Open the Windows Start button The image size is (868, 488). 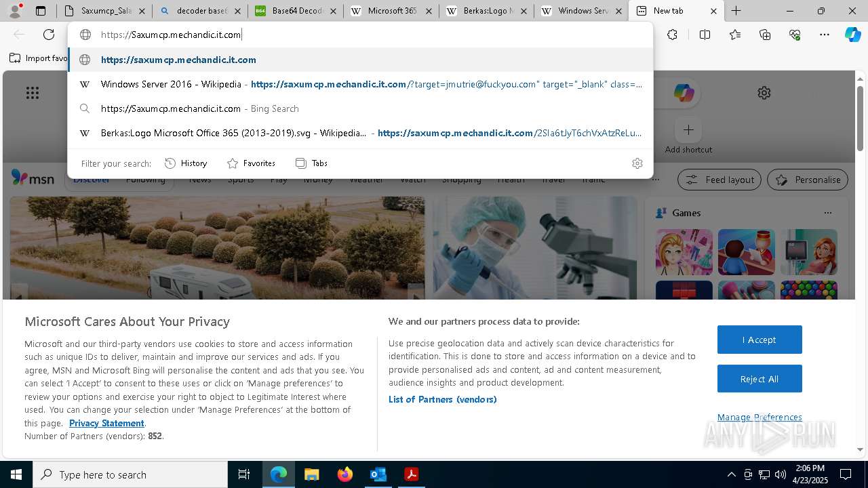(x=16, y=474)
